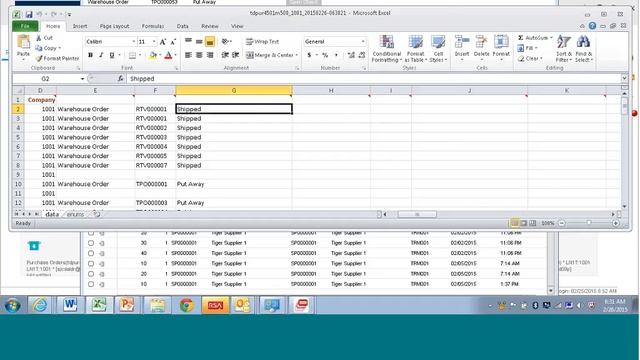Toggle Middle Align vertical alignment

[199, 42]
